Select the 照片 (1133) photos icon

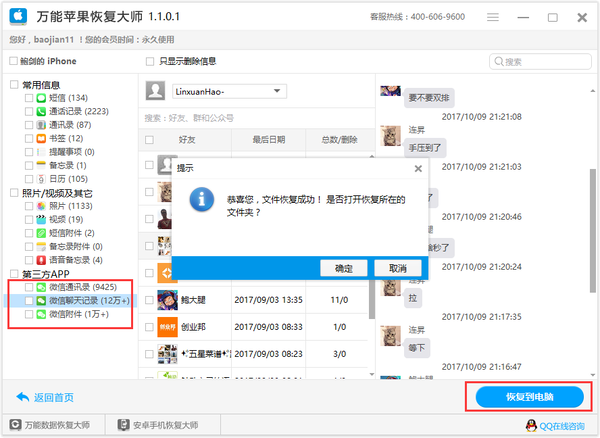[41, 206]
